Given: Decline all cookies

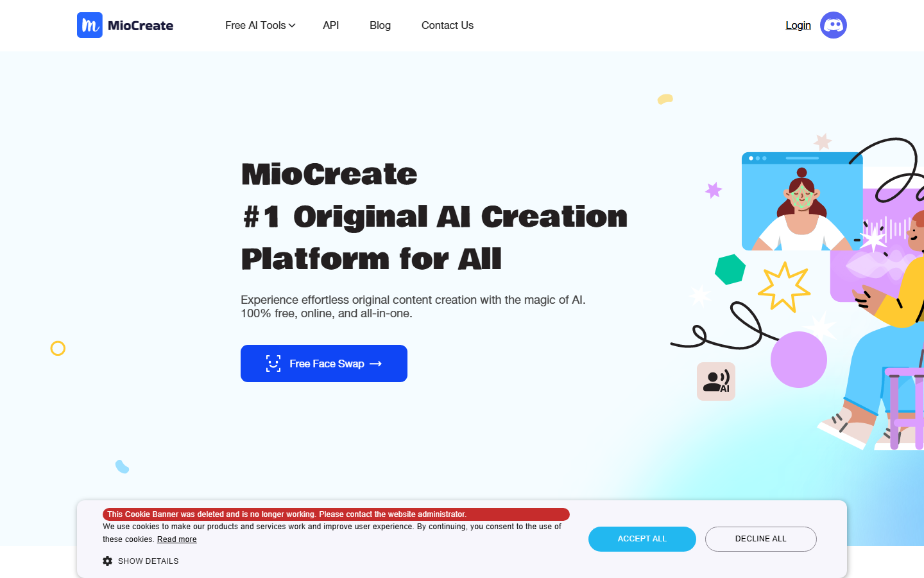Looking at the screenshot, I should [761, 539].
